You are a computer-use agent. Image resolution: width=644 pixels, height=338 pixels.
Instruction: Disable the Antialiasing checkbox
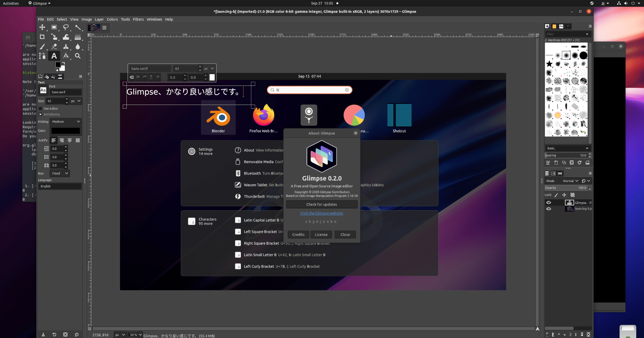[40, 114]
